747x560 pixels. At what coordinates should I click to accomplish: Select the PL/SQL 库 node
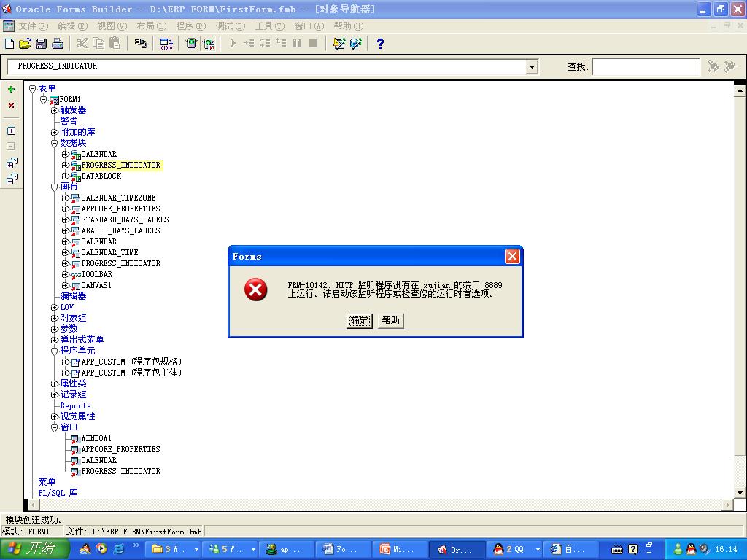point(58,493)
